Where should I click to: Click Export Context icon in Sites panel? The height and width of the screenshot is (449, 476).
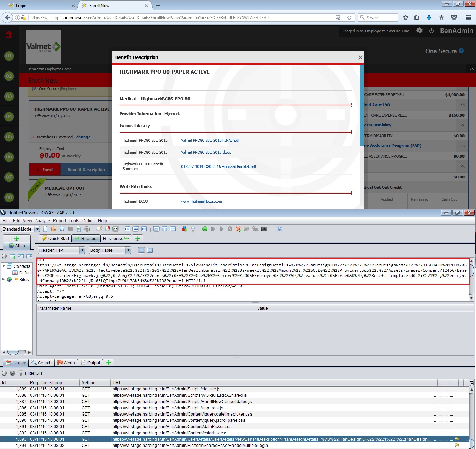tap(29, 256)
